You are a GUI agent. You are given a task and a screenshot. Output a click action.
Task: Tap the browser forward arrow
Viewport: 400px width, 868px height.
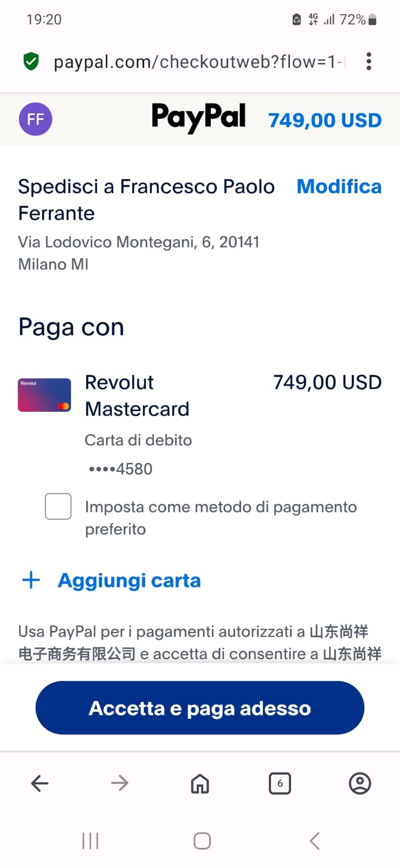point(119,783)
